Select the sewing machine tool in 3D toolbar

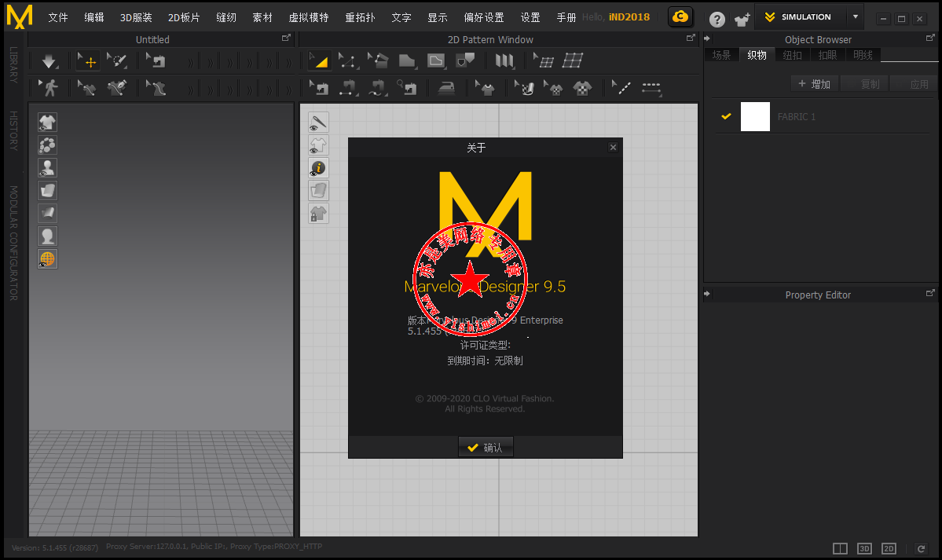[x=156, y=60]
